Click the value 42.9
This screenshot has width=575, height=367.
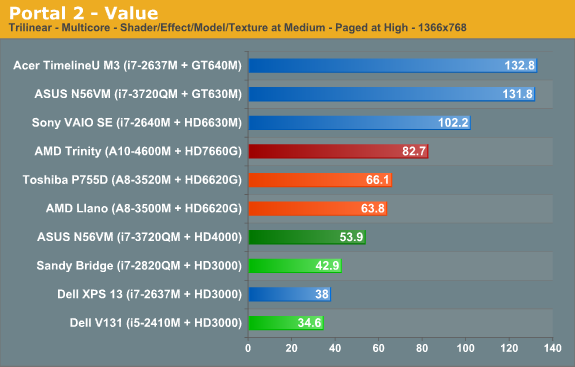pyautogui.click(x=327, y=265)
